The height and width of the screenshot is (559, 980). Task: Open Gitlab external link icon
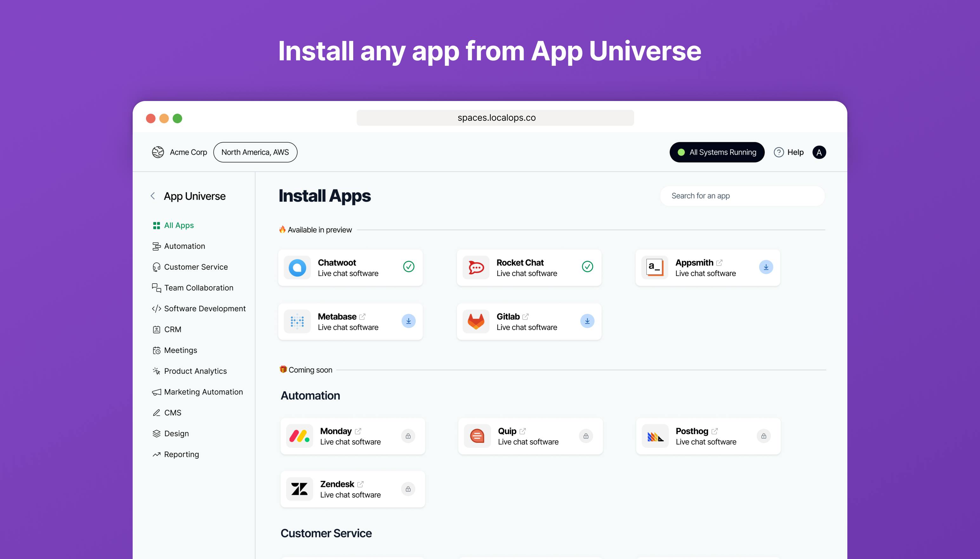click(x=526, y=317)
